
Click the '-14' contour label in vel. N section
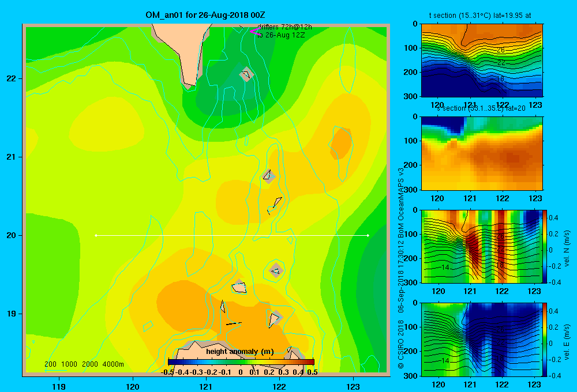(444, 267)
